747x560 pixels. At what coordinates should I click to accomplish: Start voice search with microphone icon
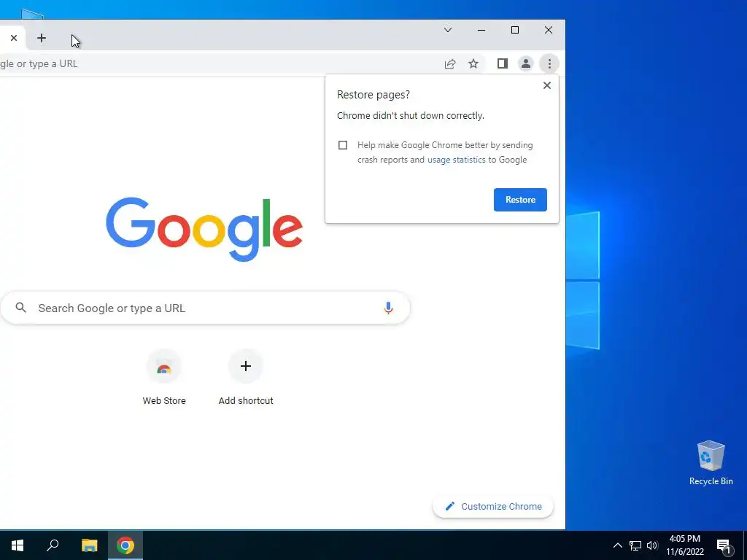pos(388,308)
